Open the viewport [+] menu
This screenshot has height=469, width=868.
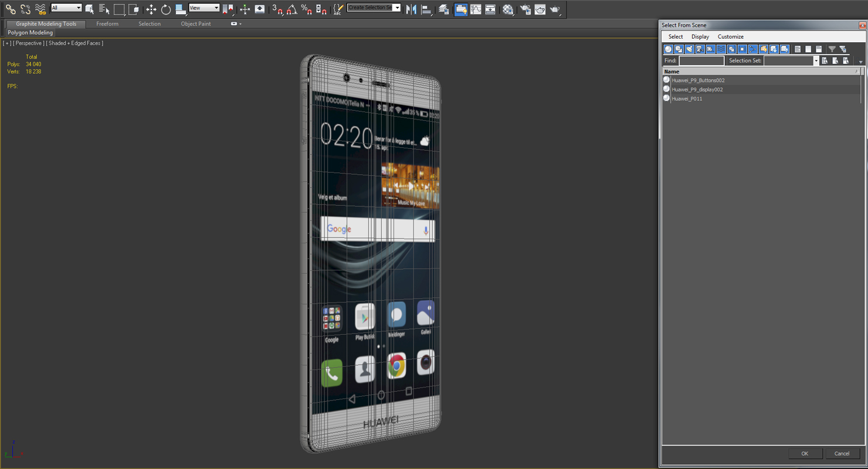pos(6,43)
